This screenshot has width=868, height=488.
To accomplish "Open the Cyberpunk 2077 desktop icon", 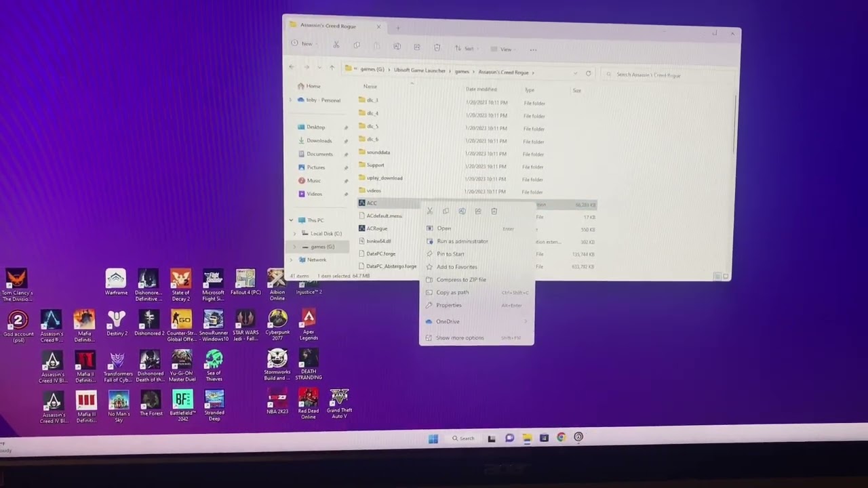I will [x=277, y=325].
